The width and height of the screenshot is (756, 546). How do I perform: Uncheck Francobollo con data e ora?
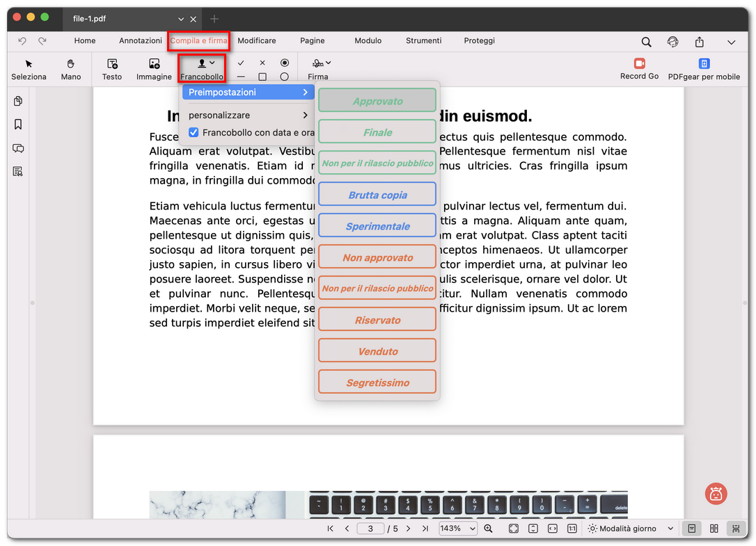tap(194, 132)
